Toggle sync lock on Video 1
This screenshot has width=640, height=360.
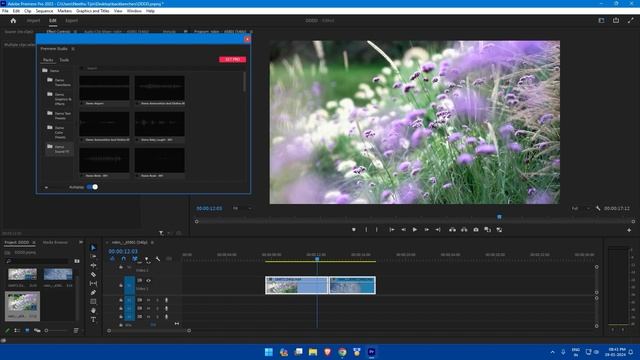(140, 280)
